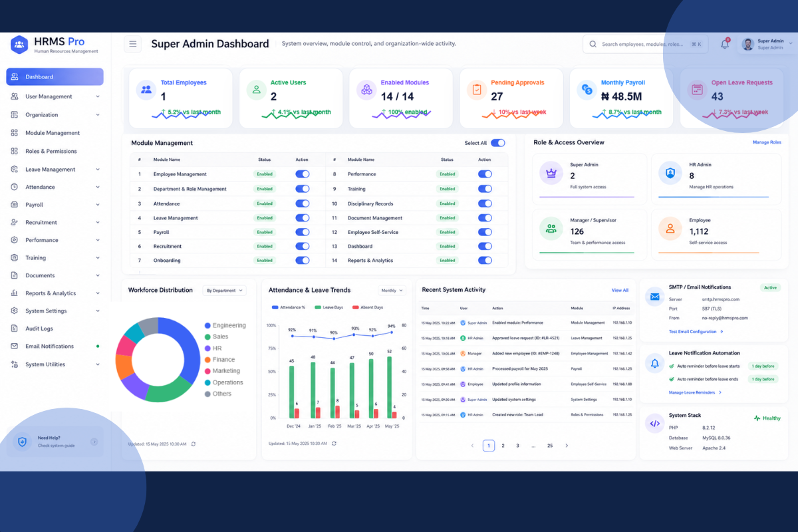This screenshot has width=798, height=532.
Task: Toggle the Attendance module switch
Action: coord(303,203)
